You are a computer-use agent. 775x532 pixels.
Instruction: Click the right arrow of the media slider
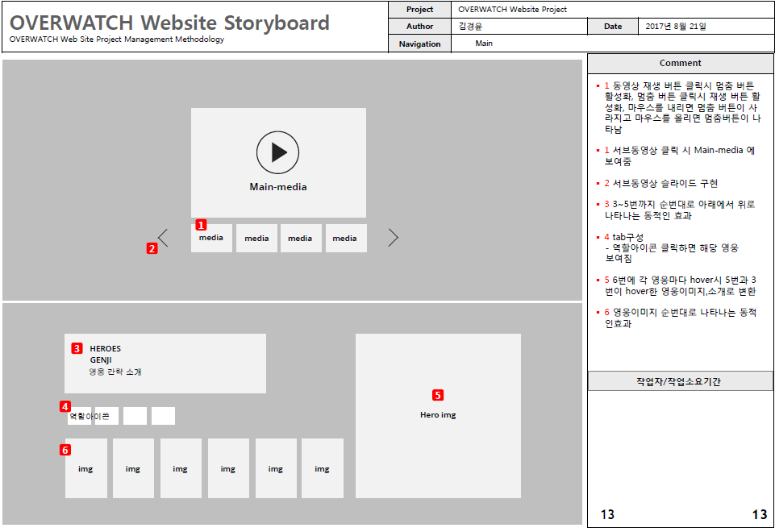[393, 238]
